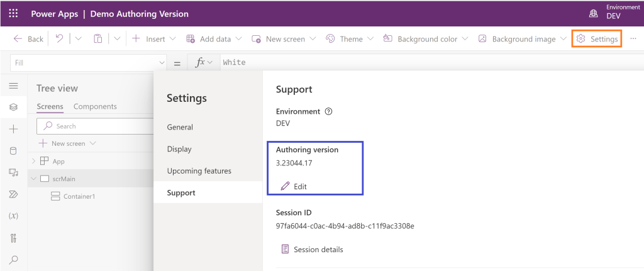Switch to the Components tab

[x=95, y=107]
